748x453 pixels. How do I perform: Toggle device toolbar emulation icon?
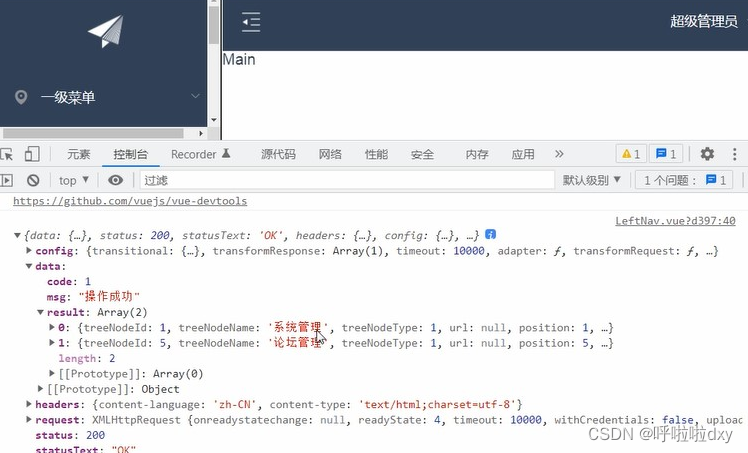(32, 154)
